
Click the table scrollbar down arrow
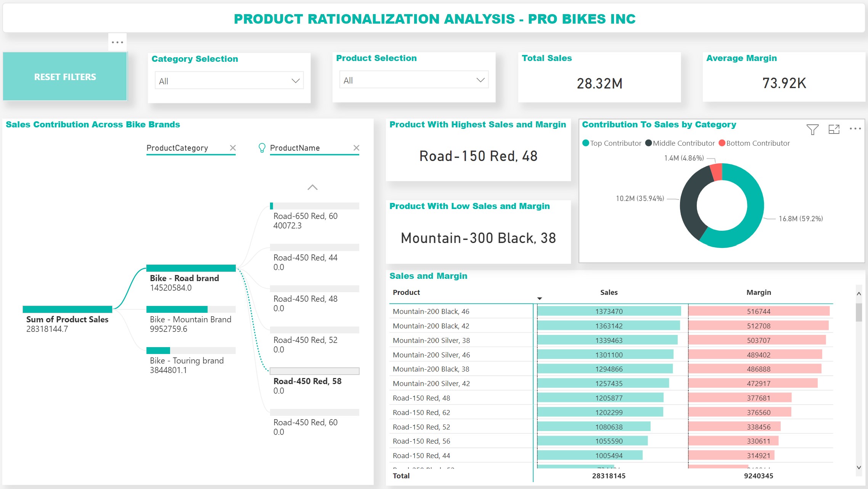click(859, 467)
